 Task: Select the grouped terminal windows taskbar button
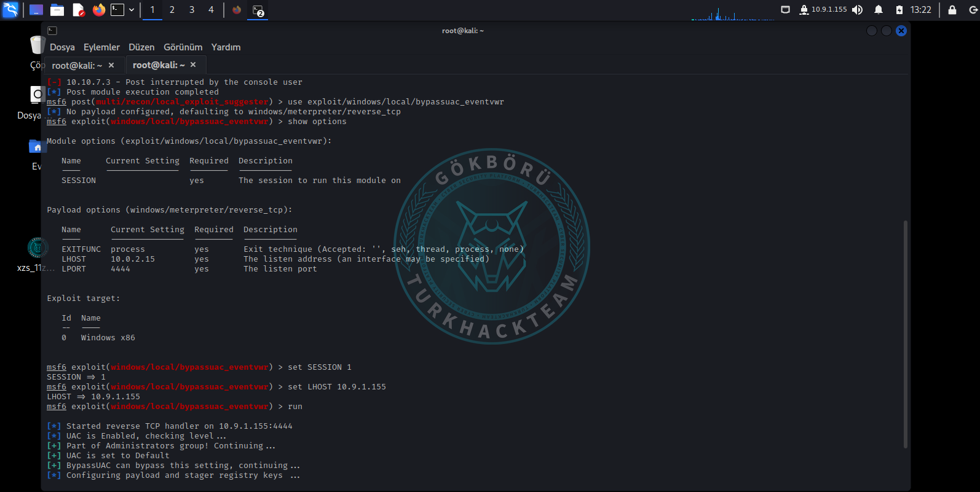(258, 10)
